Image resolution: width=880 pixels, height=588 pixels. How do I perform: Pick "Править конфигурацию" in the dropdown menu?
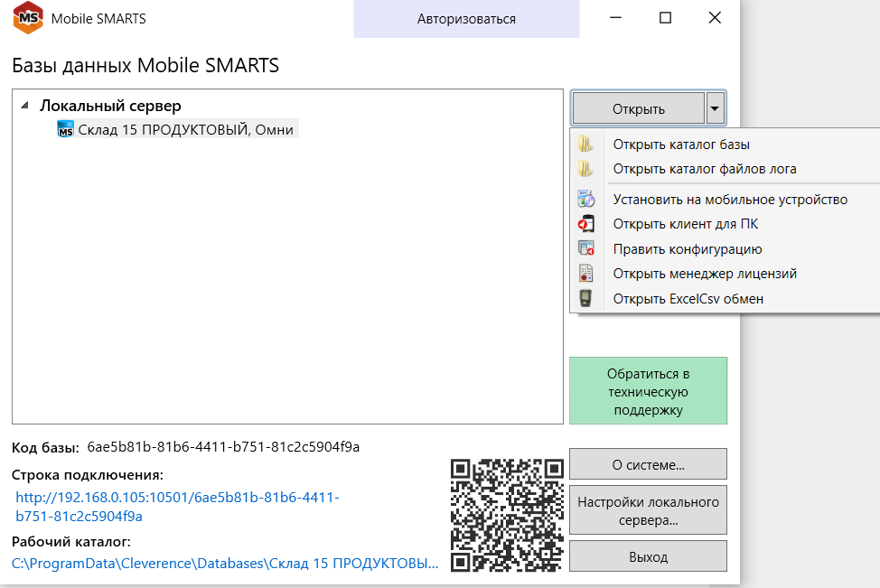[x=725, y=248]
